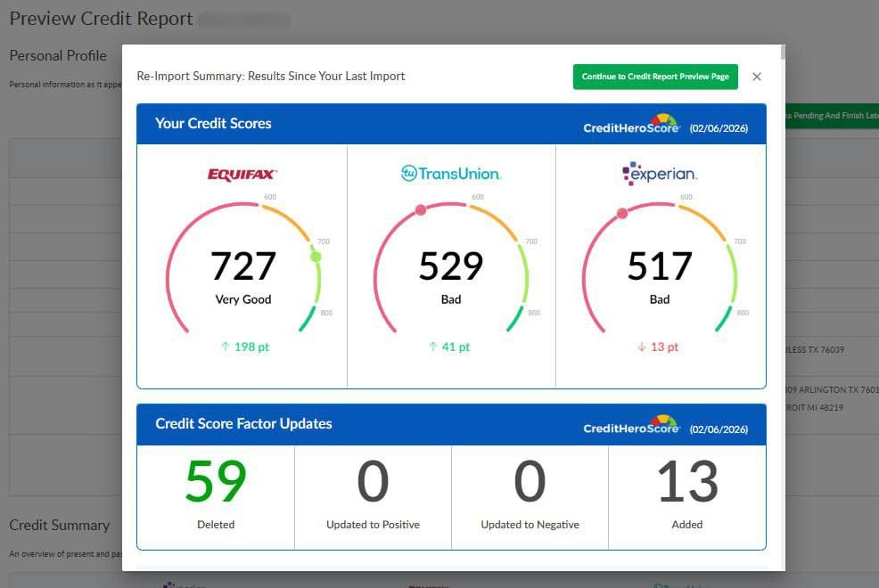Click the Very Good rating label
This screenshot has height=588, width=879.
pos(242,299)
